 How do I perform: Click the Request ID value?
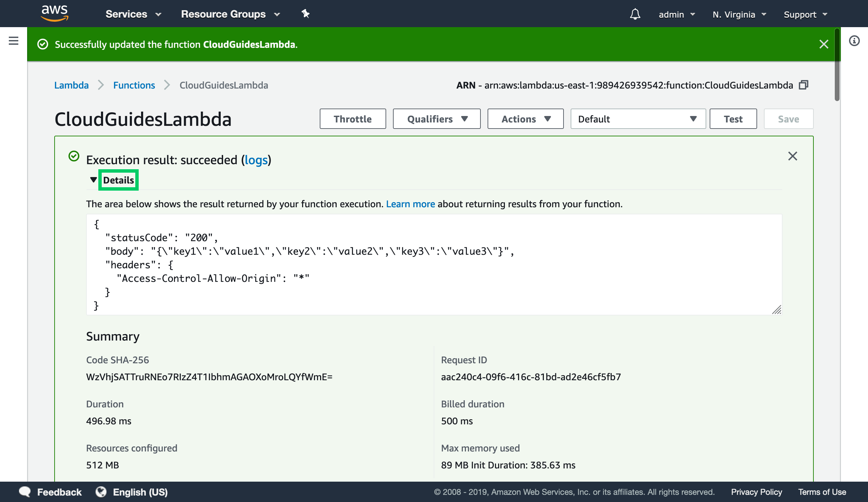[531, 376]
